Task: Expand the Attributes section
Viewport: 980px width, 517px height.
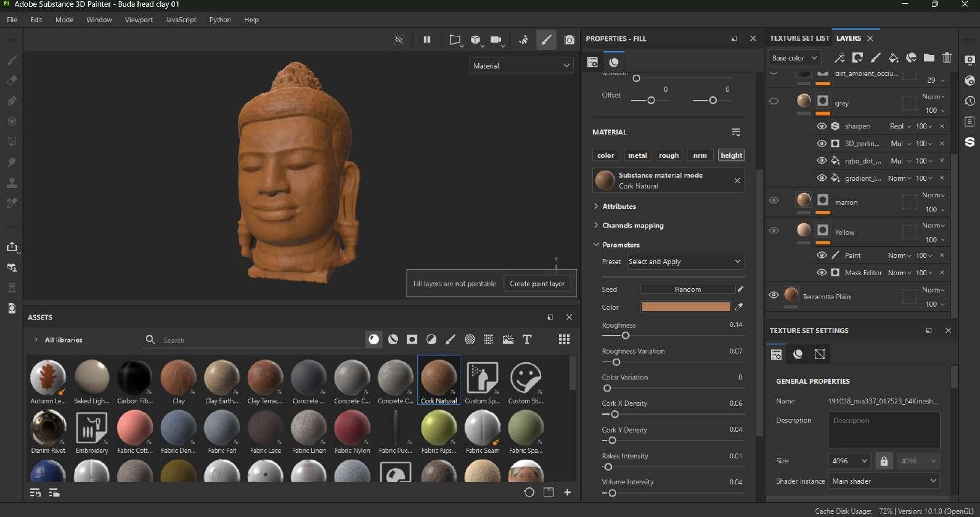Action: [619, 207]
